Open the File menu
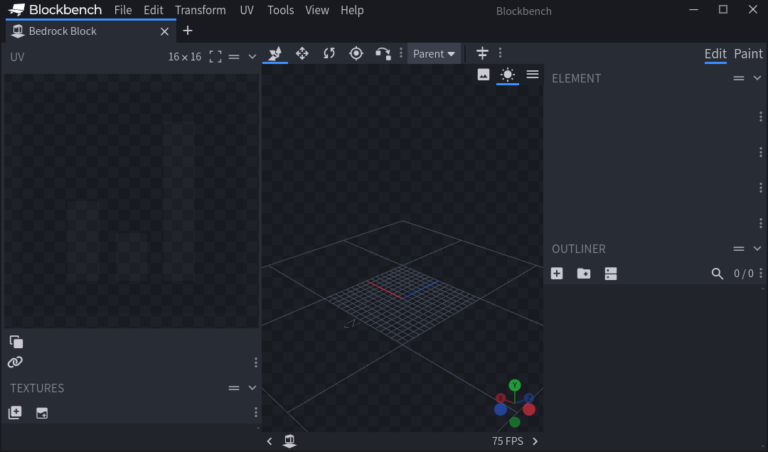768x452 pixels. pyautogui.click(x=123, y=10)
